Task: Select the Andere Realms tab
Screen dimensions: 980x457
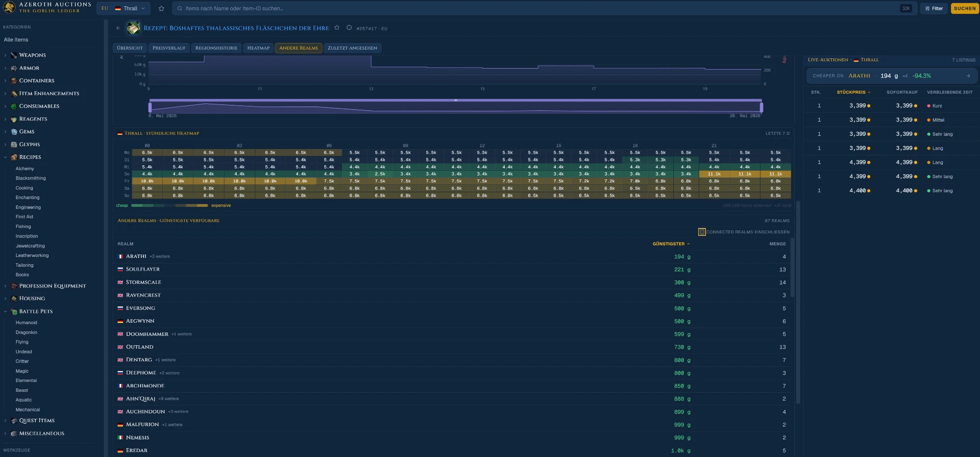Action: coord(298,48)
